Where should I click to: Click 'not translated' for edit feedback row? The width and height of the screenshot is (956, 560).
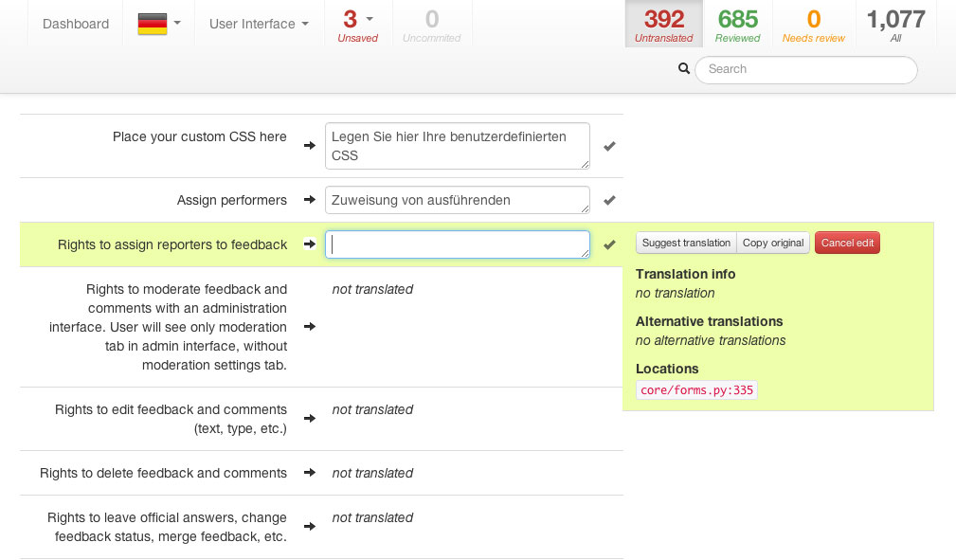(x=372, y=409)
